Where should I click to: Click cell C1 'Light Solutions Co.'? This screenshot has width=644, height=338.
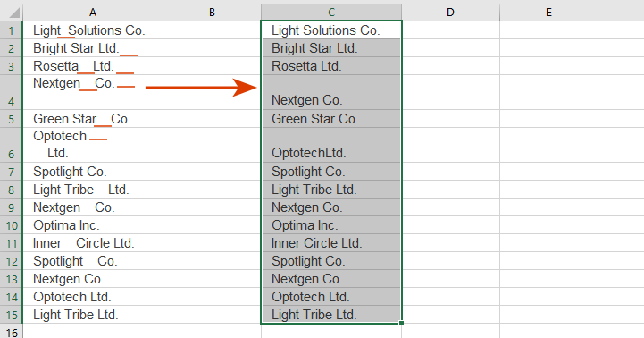pos(331,30)
